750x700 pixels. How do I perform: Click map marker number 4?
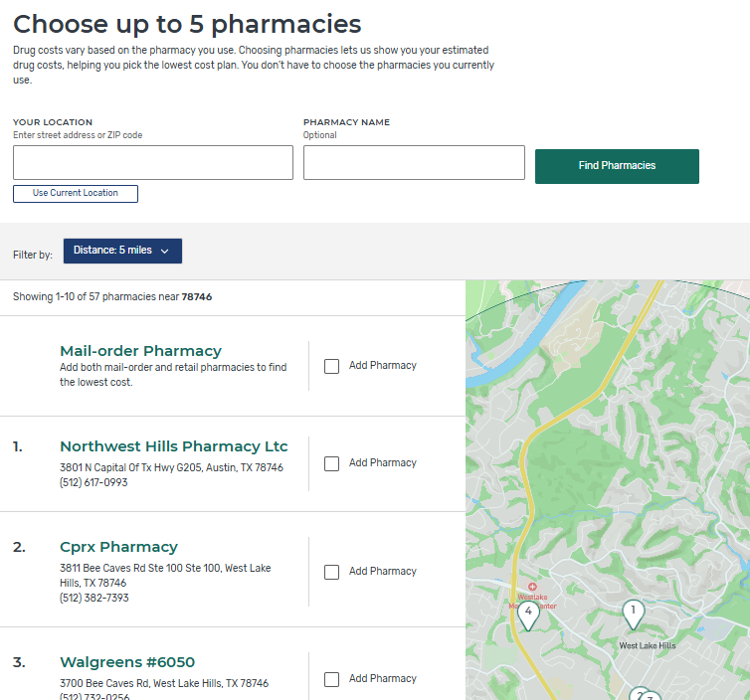pos(528,612)
